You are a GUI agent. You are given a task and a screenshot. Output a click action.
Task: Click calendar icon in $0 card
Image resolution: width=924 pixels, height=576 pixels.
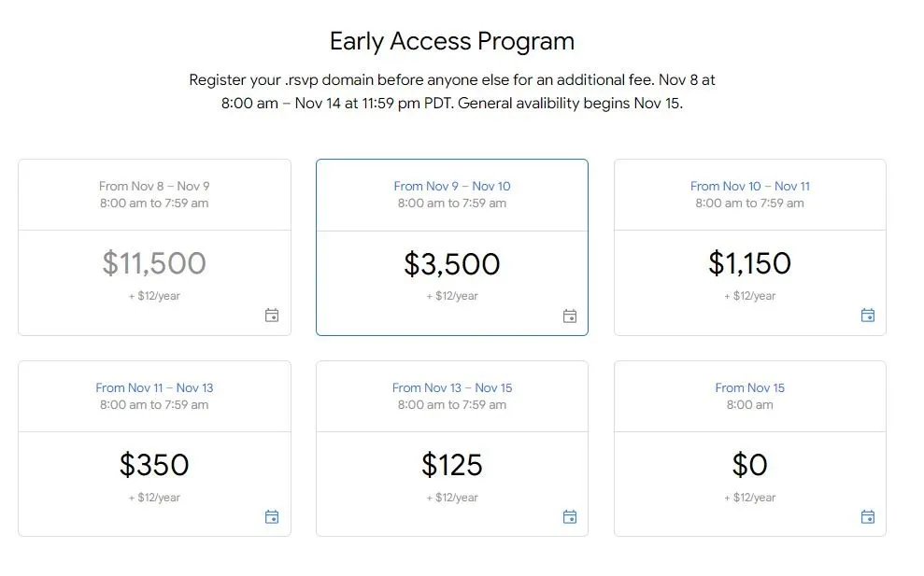coord(868,516)
